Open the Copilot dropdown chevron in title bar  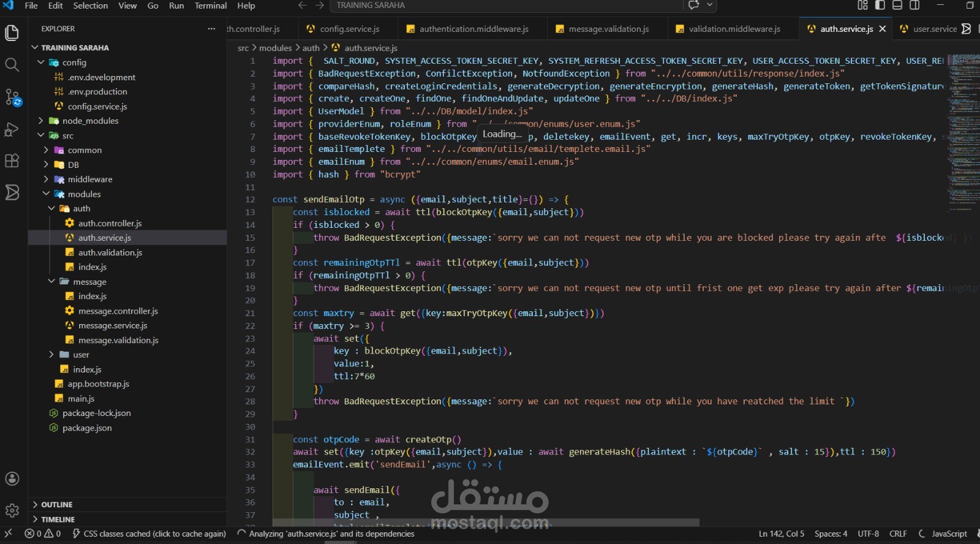[710, 5]
